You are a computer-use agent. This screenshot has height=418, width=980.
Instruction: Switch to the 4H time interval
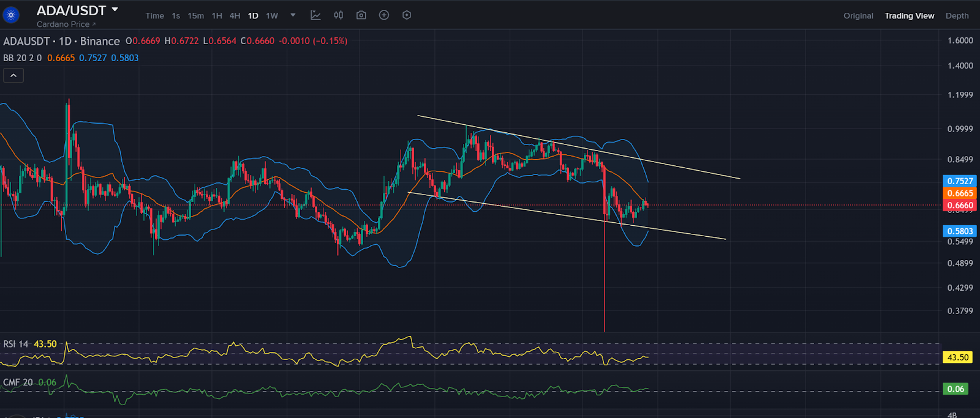(x=235, y=16)
